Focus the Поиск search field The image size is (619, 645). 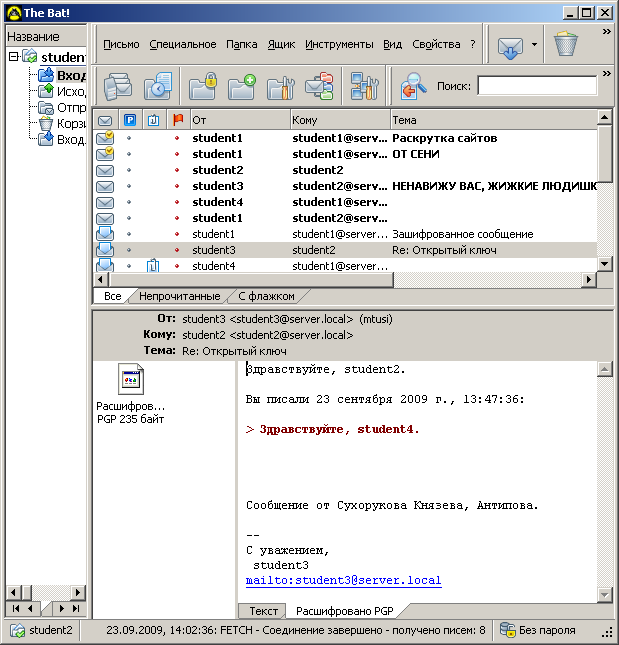(x=537, y=86)
